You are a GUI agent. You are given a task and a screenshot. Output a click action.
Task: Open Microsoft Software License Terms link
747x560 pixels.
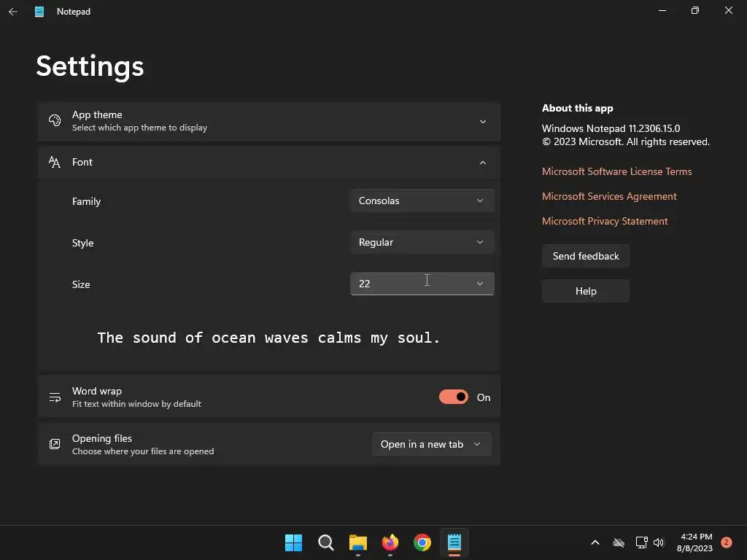616,171
